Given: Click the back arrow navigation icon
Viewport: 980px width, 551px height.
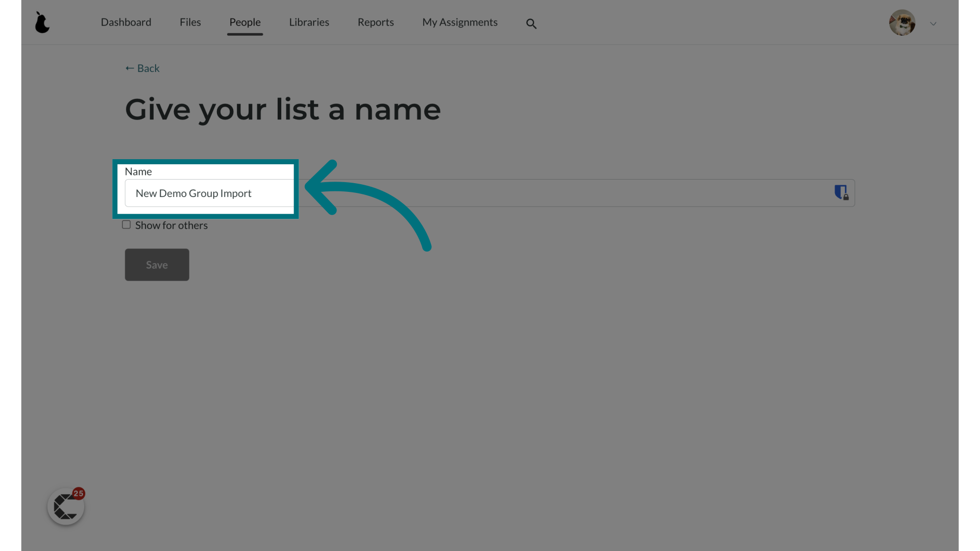Looking at the screenshot, I should point(130,67).
